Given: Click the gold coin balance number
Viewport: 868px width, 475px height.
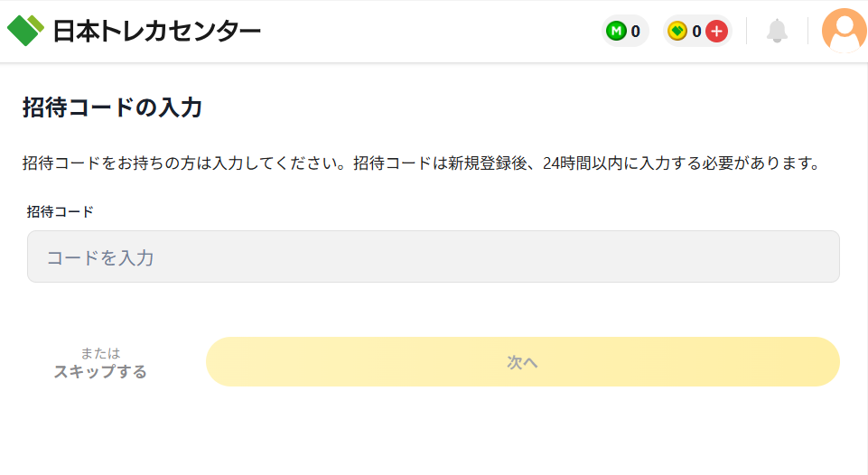Looking at the screenshot, I should [x=696, y=32].
